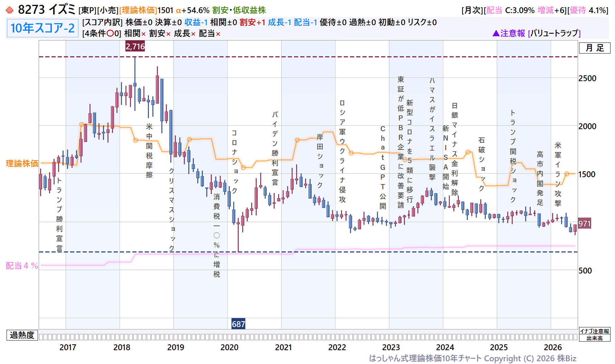Select the 株価±0 score item
Image resolution: width=615 pixels, height=364 pixels.
(x=139, y=22)
